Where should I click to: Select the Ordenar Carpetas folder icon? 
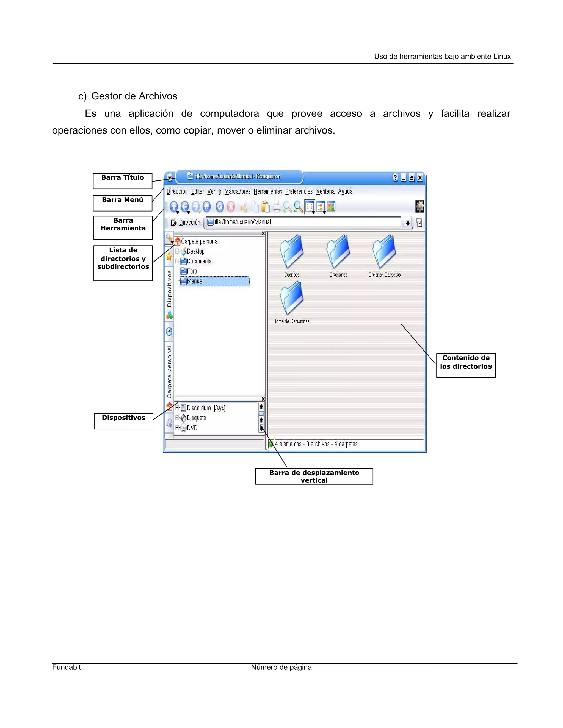click(385, 256)
